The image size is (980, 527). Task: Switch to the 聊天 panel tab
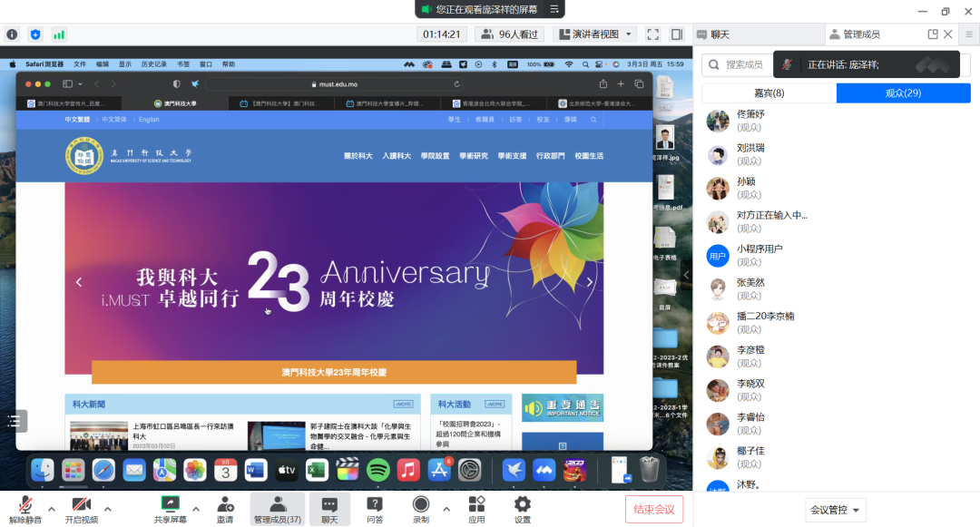(x=720, y=34)
